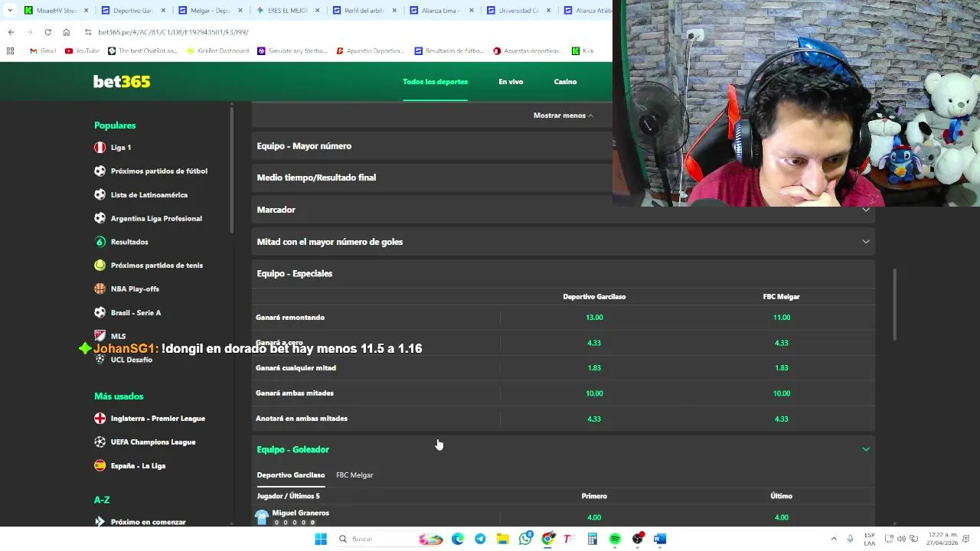Close the MisaelHV Stream browser tab
The width and height of the screenshot is (980, 551).
(x=86, y=11)
